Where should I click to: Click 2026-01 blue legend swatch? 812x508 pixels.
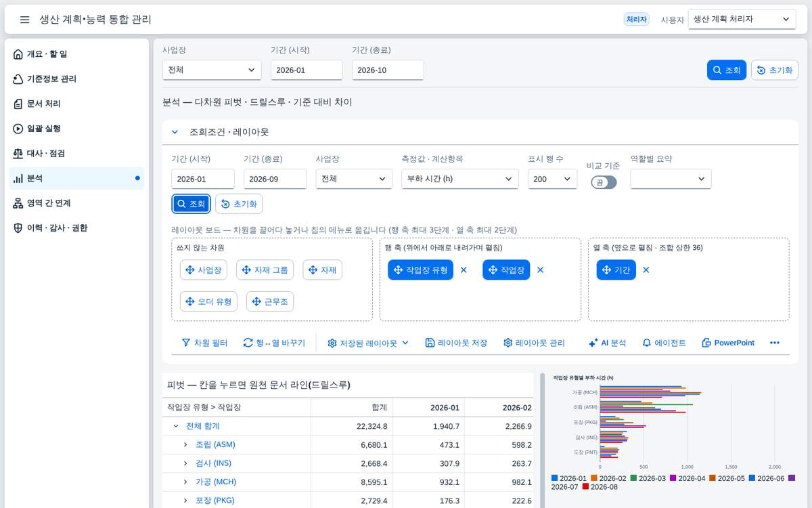point(555,478)
